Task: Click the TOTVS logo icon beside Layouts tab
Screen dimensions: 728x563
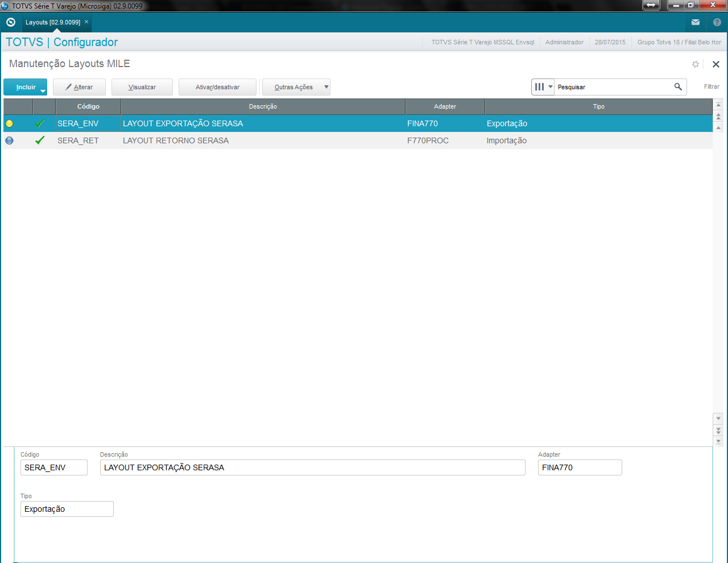Action: pyautogui.click(x=11, y=22)
